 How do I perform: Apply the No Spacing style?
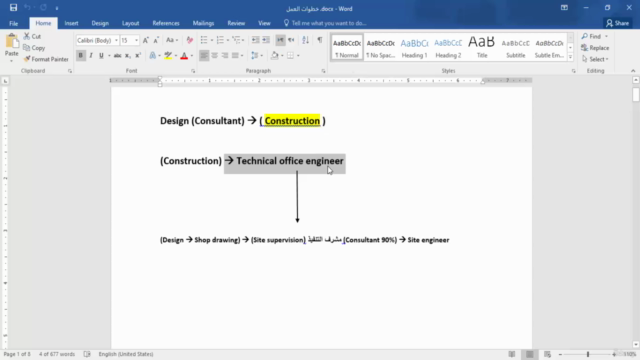tap(380, 48)
